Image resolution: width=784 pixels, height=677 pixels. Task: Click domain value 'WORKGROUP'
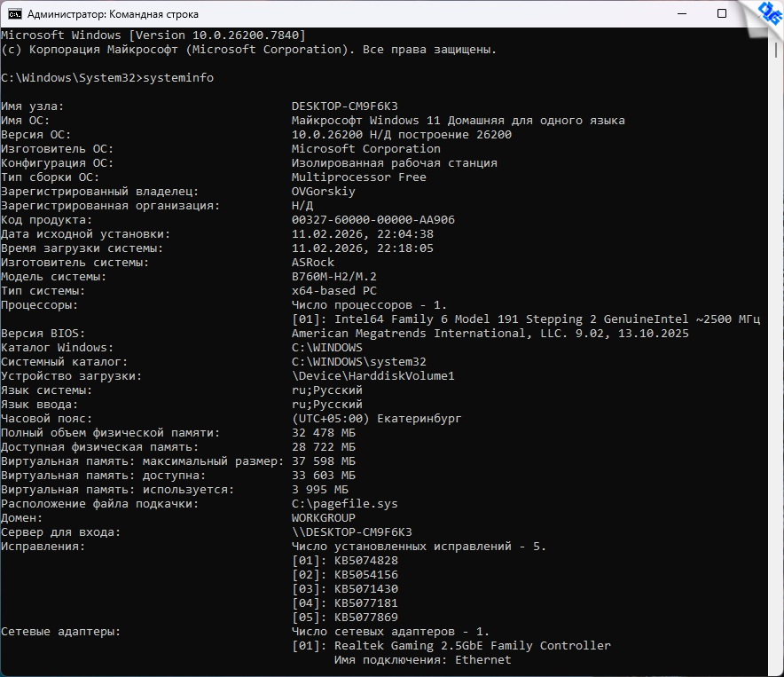click(x=324, y=518)
